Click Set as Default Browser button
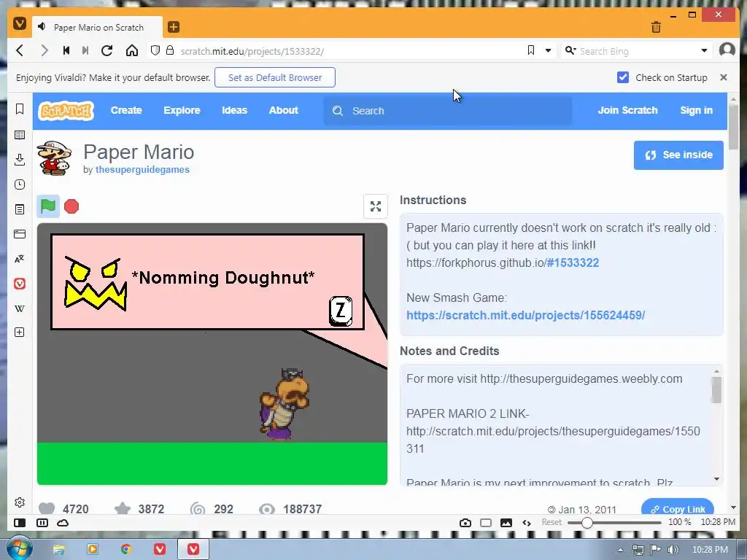The image size is (747, 560). pyautogui.click(x=275, y=77)
